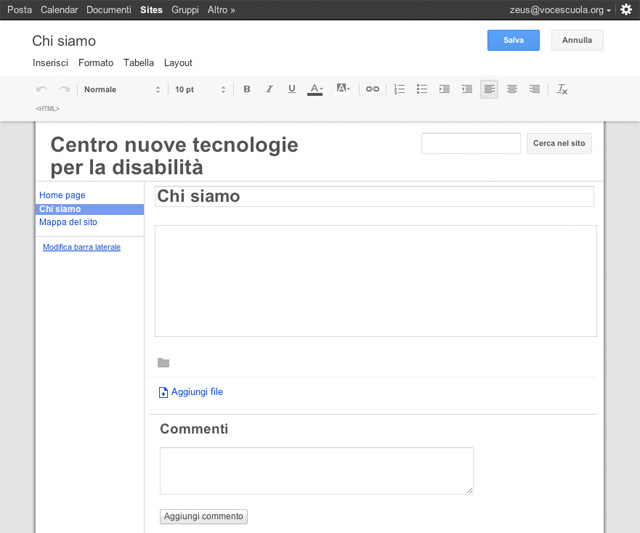
Task: Create a numbered list
Action: tap(399, 89)
